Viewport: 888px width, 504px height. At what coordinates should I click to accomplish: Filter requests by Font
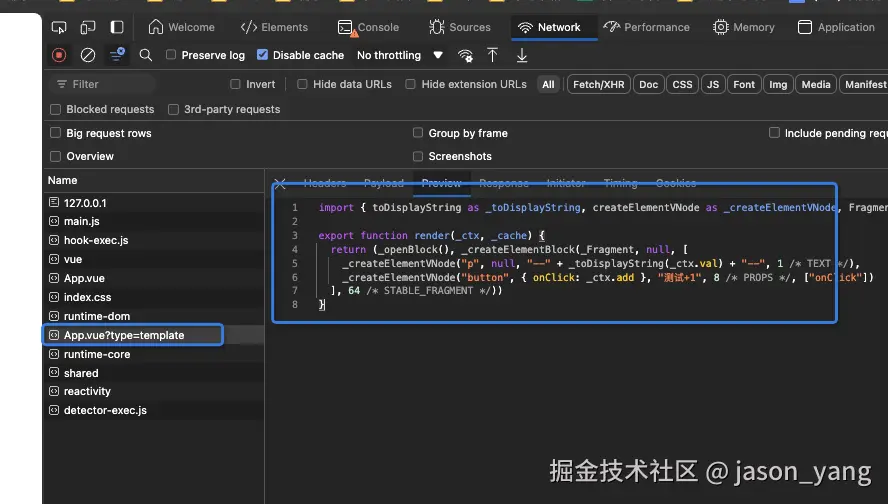744,84
